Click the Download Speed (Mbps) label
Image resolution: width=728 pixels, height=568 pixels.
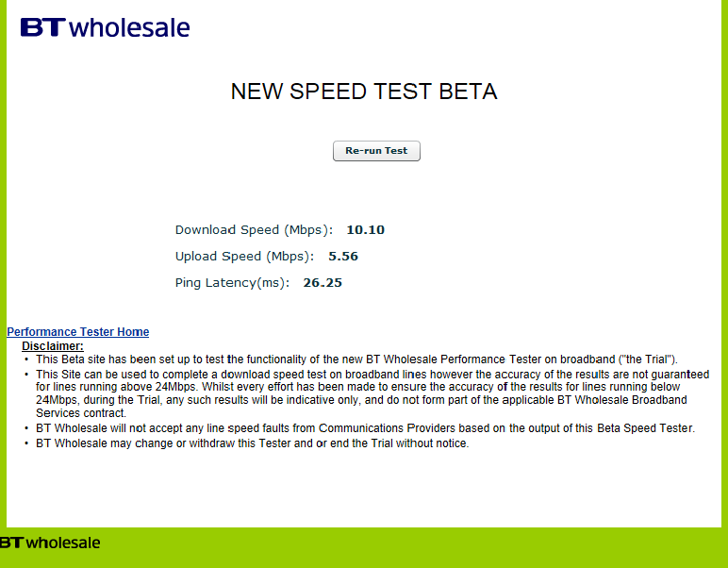pyautogui.click(x=254, y=230)
